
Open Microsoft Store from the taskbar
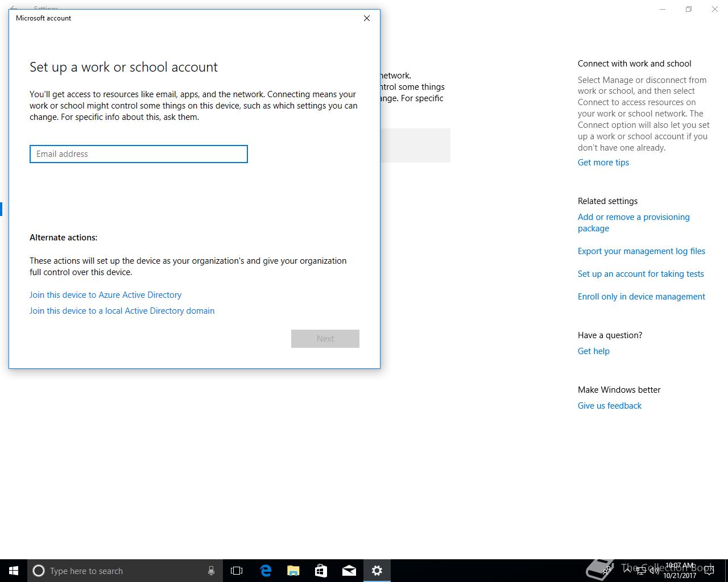321,571
